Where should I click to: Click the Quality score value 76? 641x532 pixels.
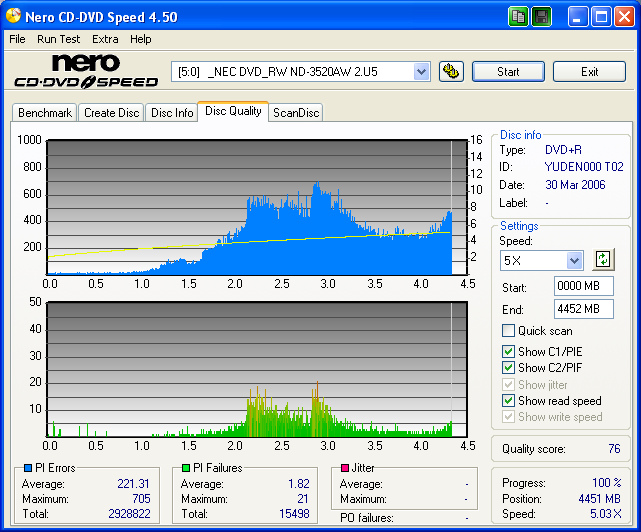click(614, 449)
